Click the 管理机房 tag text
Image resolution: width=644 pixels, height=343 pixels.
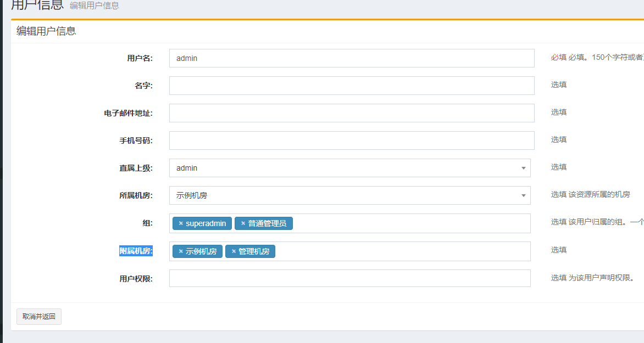[x=254, y=251]
